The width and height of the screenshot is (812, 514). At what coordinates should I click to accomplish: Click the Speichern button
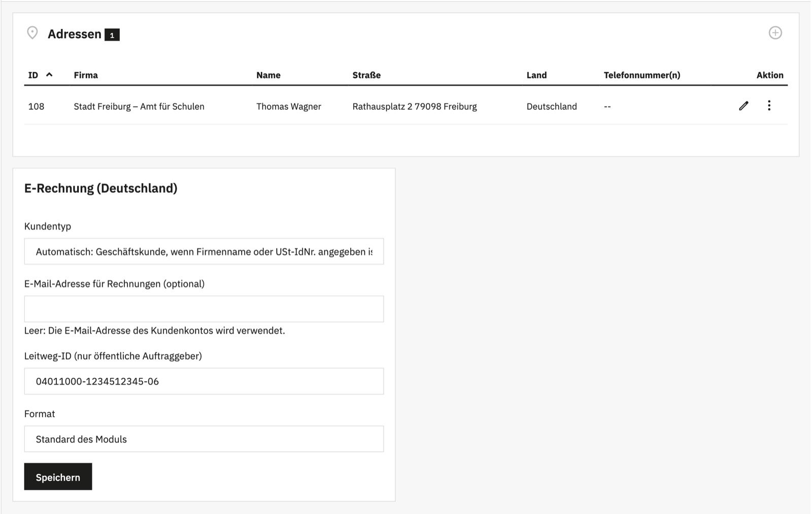tap(58, 477)
